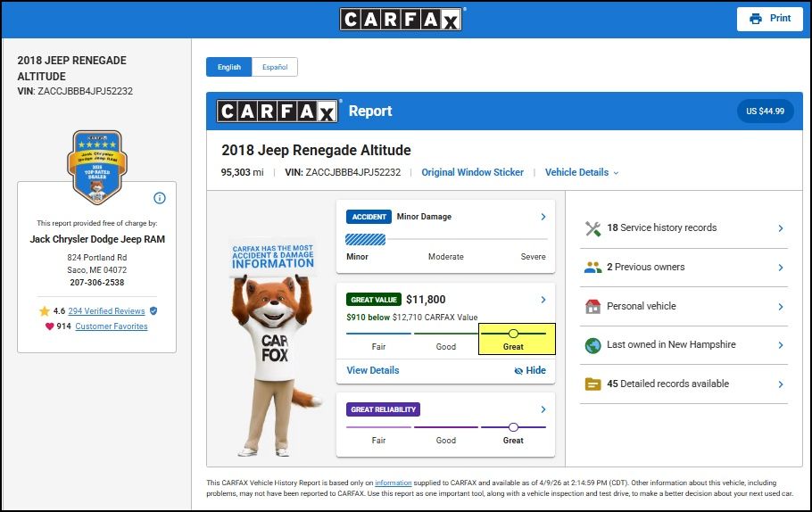Open the Original Window Sticker link
This screenshot has width=812, height=512.
[x=472, y=172]
